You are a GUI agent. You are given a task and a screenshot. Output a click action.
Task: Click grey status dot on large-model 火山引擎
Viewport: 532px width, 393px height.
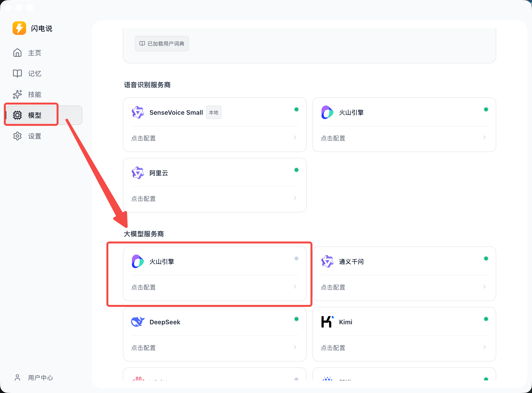click(x=296, y=258)
